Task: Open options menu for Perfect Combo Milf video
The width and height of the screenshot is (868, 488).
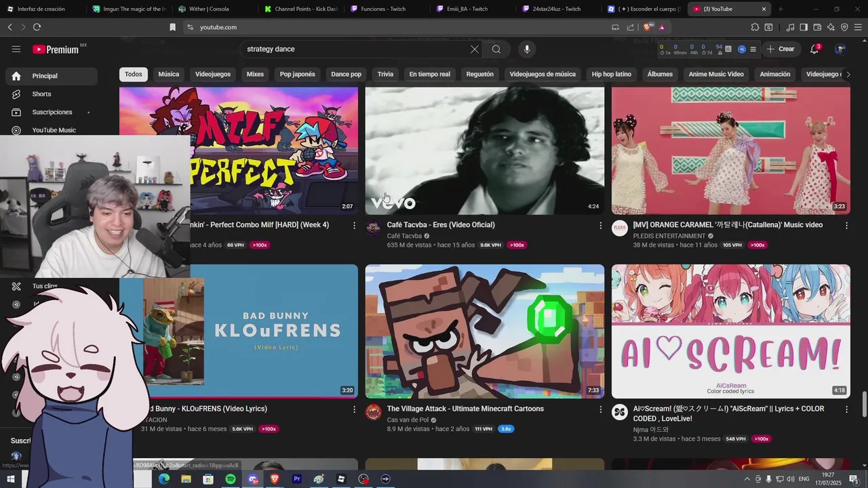Action: [x=354, y=225]
